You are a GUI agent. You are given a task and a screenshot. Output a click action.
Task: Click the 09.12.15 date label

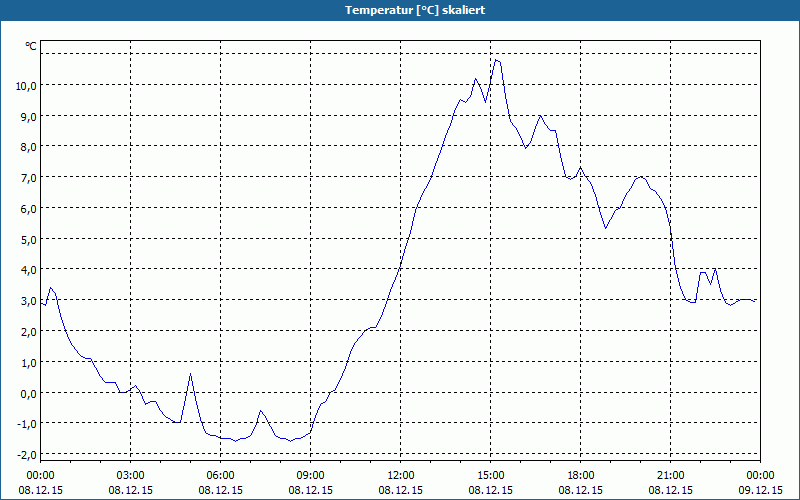[760, 490]
